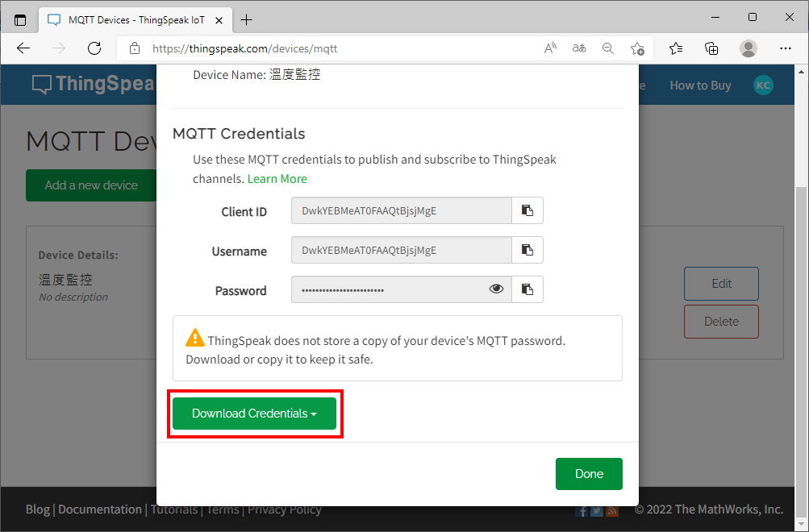Copy the Username to clipboard
The width and height of the screenshot is (809, 532).
coord(527,250)
